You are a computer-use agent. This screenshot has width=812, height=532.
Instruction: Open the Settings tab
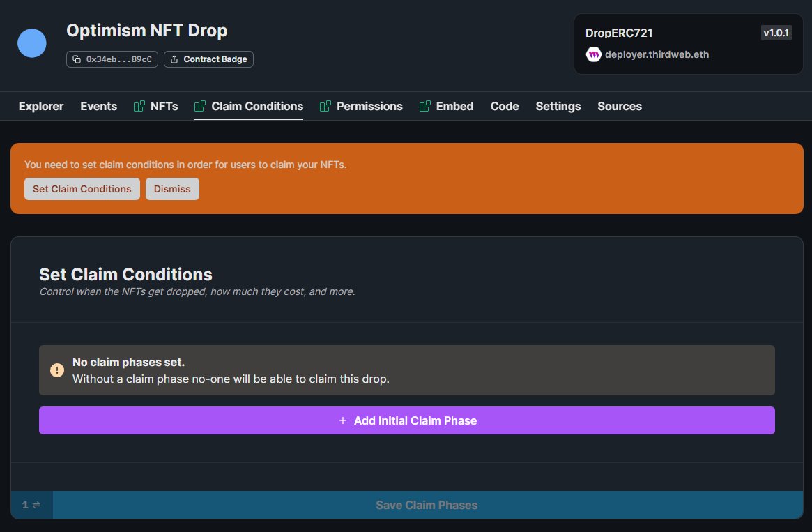coord(558,106)
